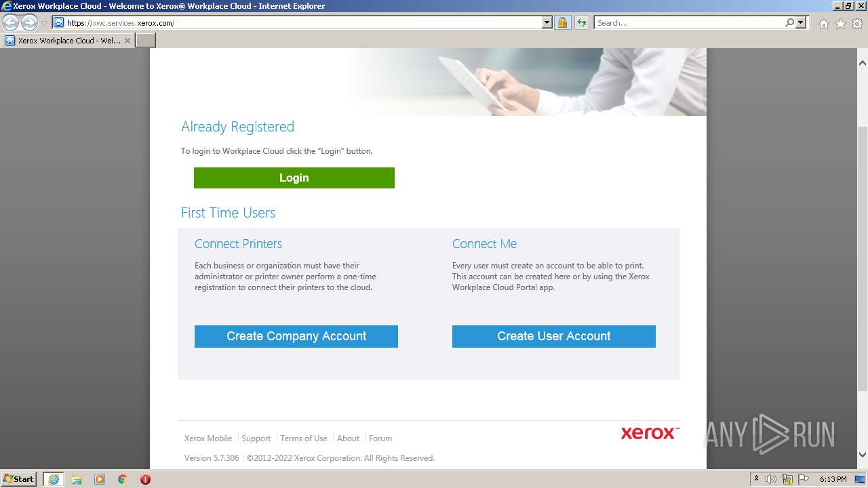Viewport: 868px width, 488px height.
Task: Launch Windows Media Player from the taskbar
Action: 100,479
